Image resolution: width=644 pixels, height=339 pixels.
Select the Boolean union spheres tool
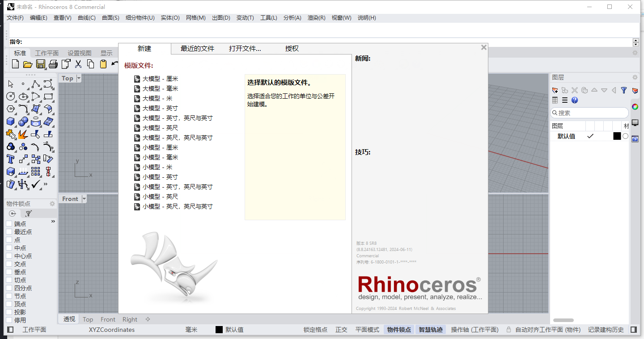point(23,121)
